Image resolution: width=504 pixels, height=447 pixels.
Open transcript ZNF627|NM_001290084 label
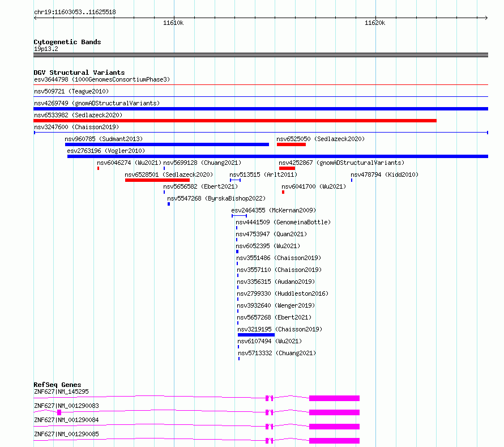click(x=66, y=420)
